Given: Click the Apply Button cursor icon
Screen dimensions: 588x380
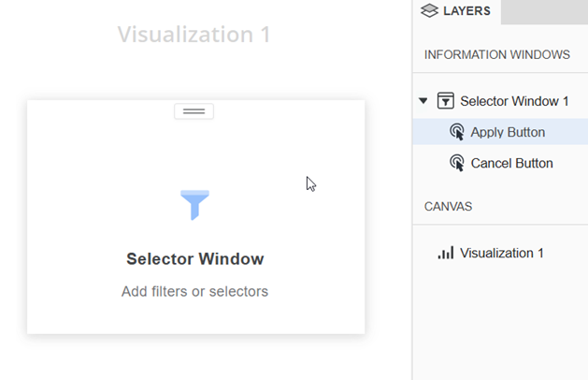Looking at the screenshot, I should click(x=457, y=132).
